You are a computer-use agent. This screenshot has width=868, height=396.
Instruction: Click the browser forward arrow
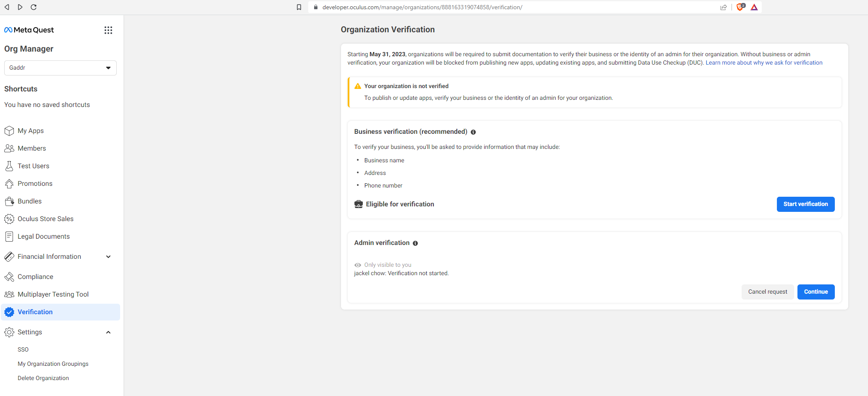(20, 7)
